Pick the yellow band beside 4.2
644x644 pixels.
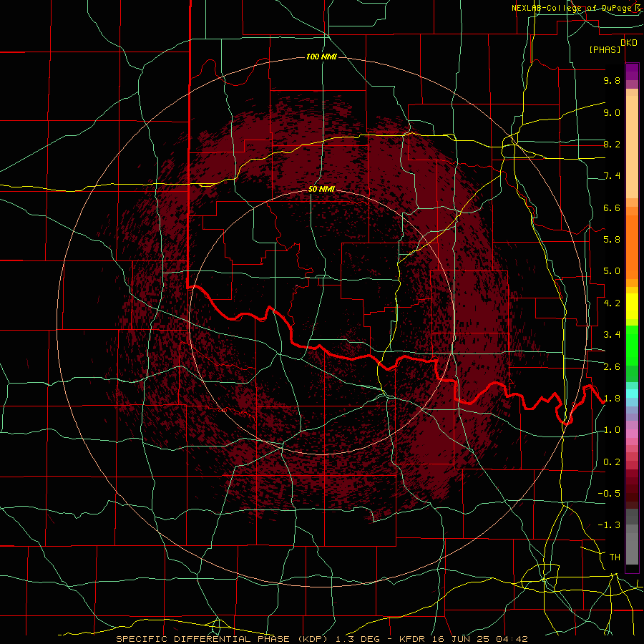coord(632,306)
